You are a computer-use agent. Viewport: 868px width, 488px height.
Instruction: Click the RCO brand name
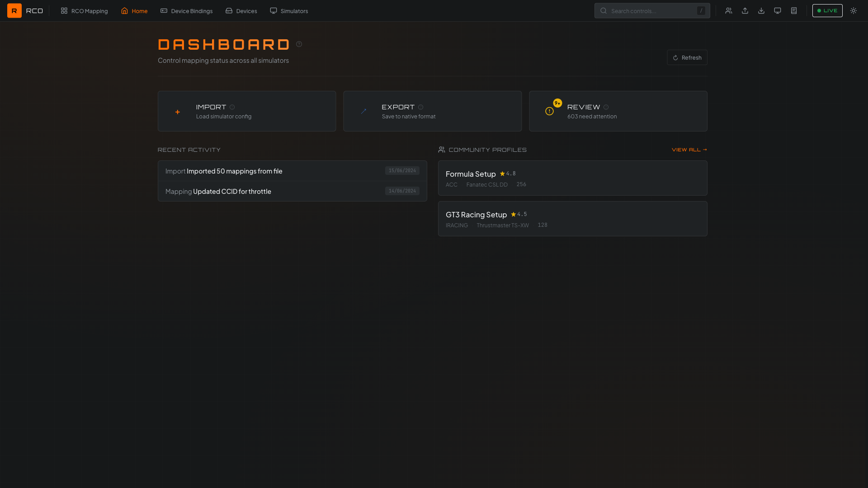tap(34, 11)
